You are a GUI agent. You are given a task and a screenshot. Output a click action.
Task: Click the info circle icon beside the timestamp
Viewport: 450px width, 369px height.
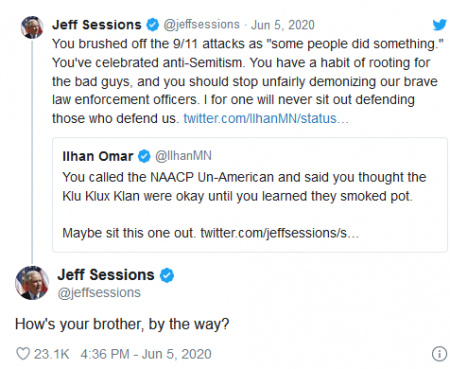pyautogui.click(x=439, y=354)
